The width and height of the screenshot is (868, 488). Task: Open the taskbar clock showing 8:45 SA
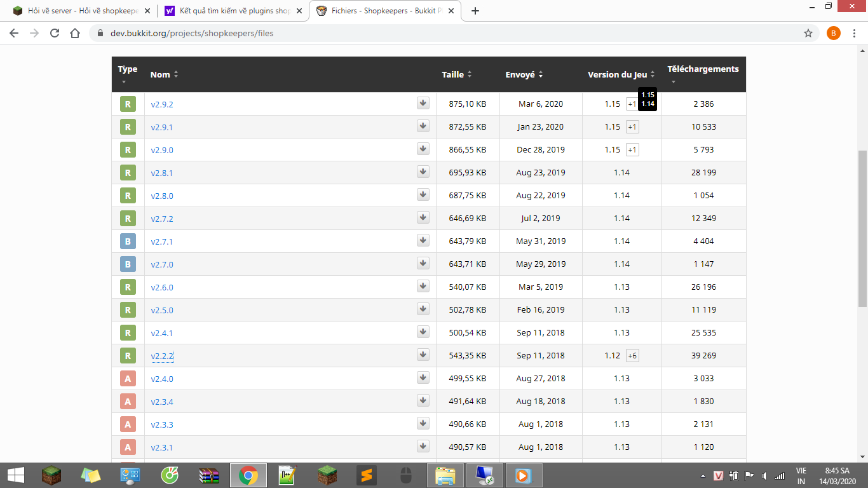click(x=837, y=476)
